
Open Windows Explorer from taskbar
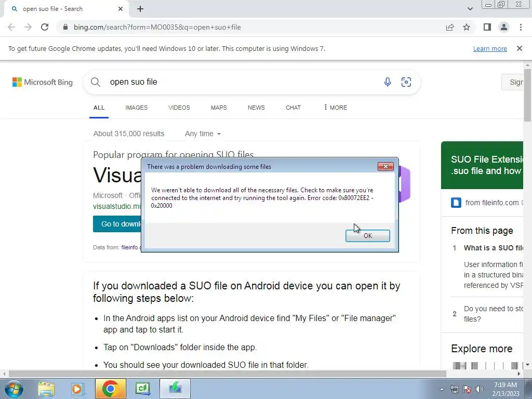46,389
